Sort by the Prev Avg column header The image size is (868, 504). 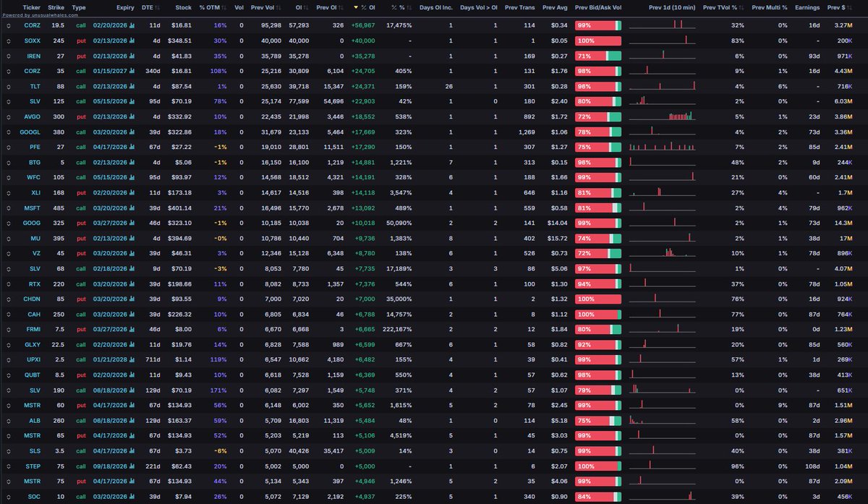pyautogui.click(x=555, y=7)
